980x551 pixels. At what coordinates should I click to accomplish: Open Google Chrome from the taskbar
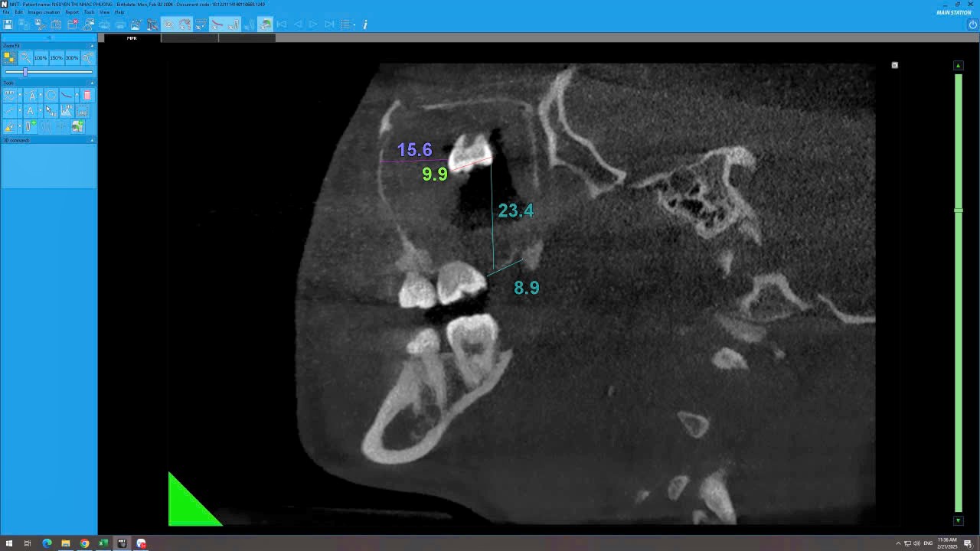84,543
